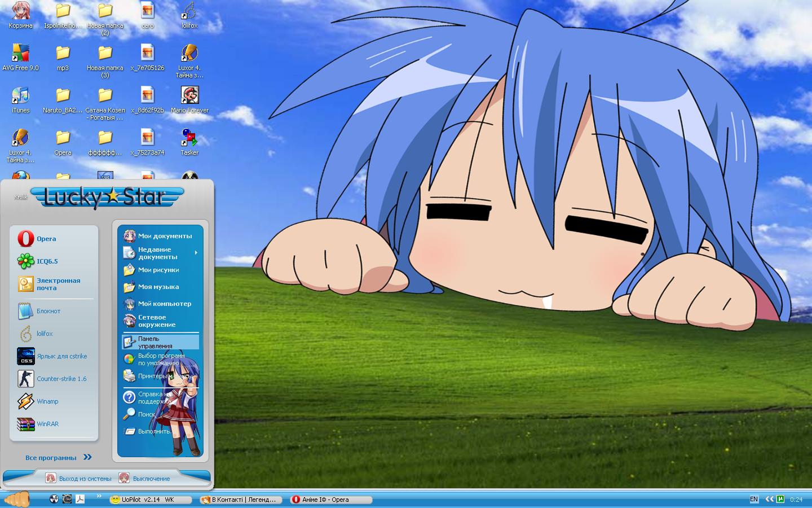
Task: Select the Luxor 4 icon below iTunes
Action: pyautogui.click(x=20, y=146)
